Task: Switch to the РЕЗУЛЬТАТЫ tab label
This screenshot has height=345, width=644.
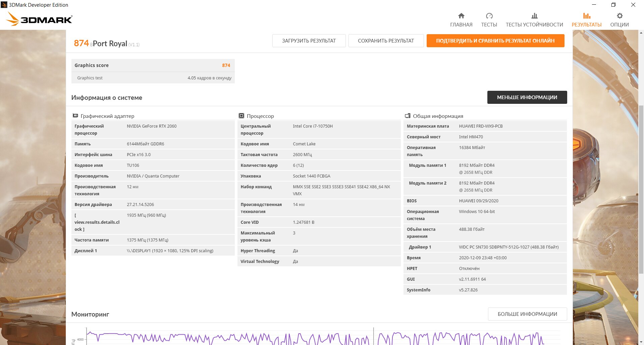Action: coord(587,25)
